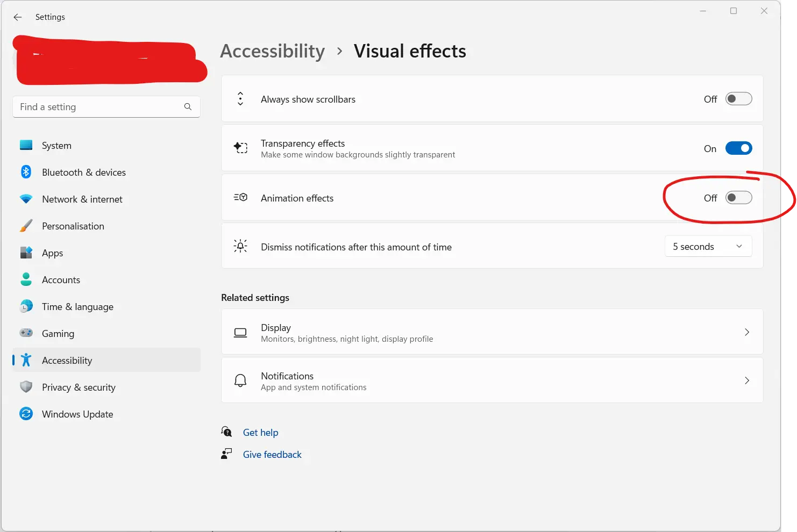Screen dimensions: 797x532
Task: Open the Gaming section
Action: point(106,333)
